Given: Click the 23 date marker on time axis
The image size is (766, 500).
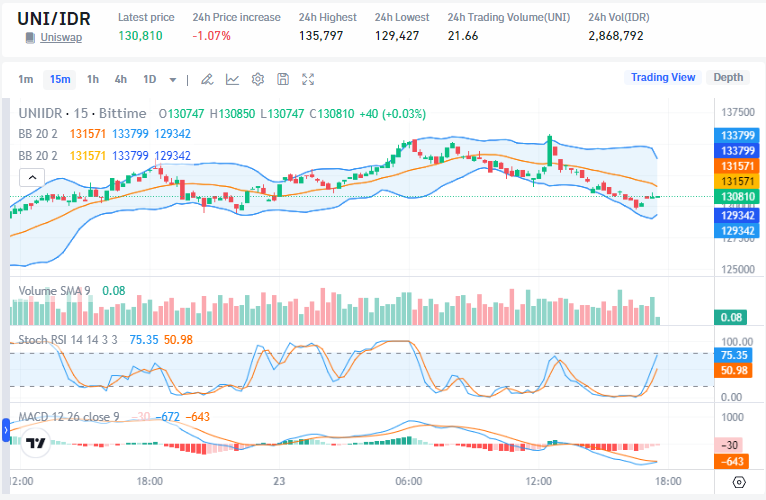Looking at the screenshot, I should (279, 481).
